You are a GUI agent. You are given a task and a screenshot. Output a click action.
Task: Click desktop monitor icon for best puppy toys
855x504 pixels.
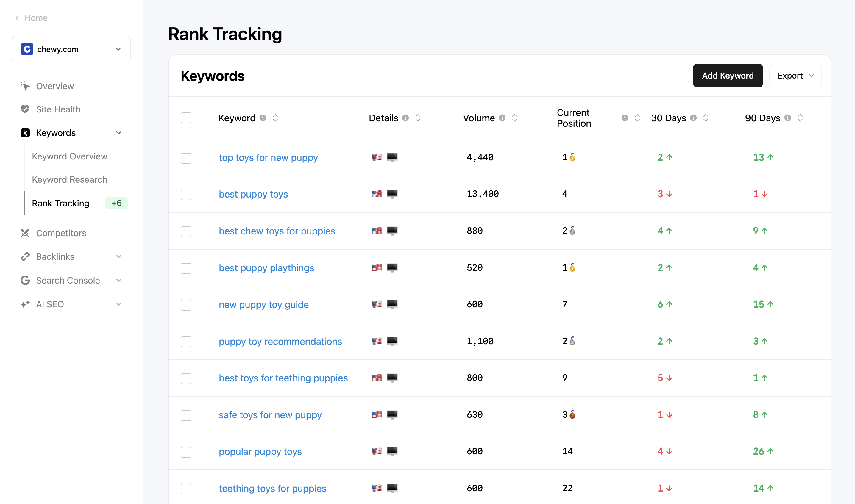(x=392, y=194)
